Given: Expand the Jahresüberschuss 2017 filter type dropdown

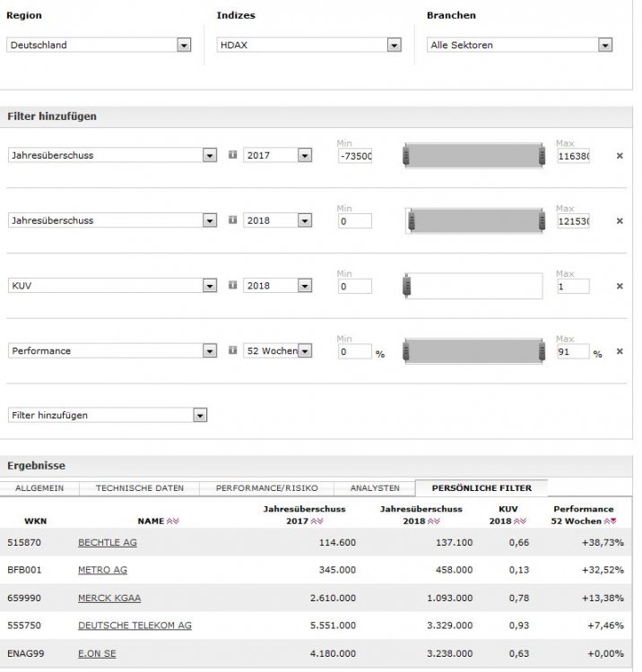Looking at the screenshot, I should click(x=112, y=155).
